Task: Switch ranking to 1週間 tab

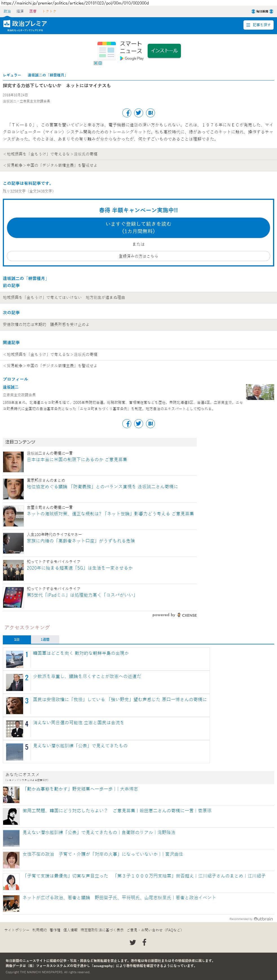Action: [x=45, y=640]
